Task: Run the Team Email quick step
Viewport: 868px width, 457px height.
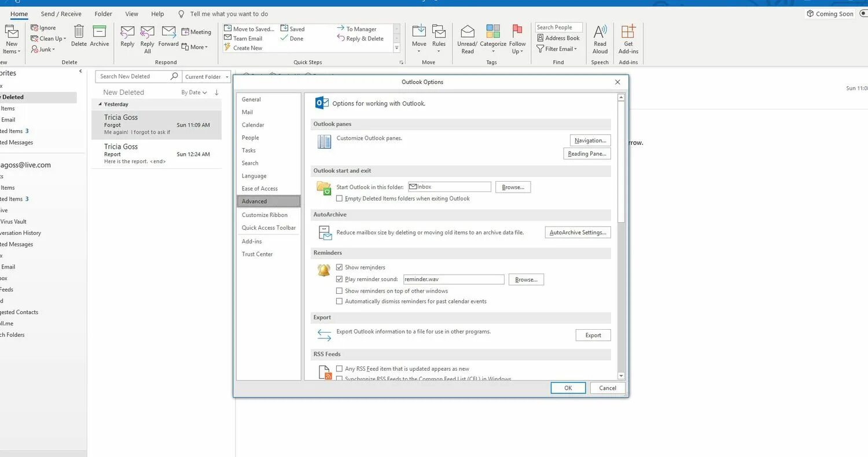Action: [243, 39]
